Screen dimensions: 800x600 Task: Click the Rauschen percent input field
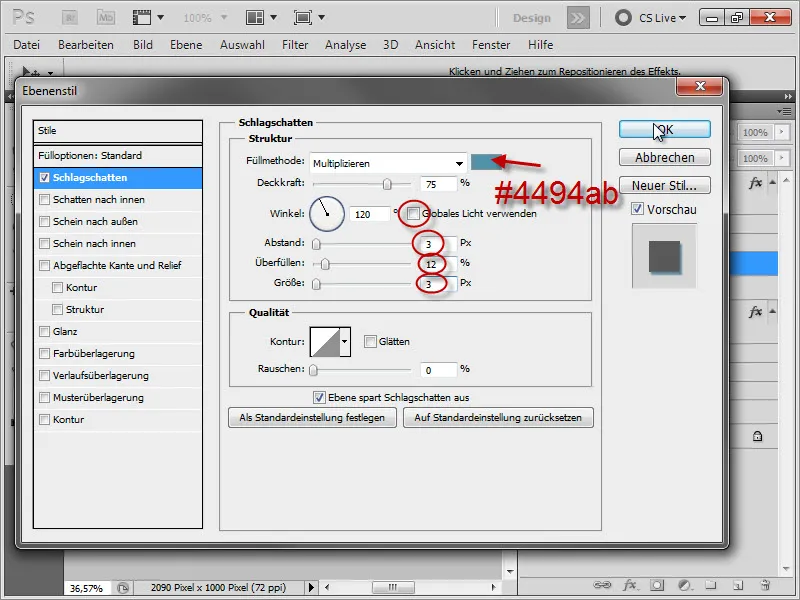pos(438,370)
